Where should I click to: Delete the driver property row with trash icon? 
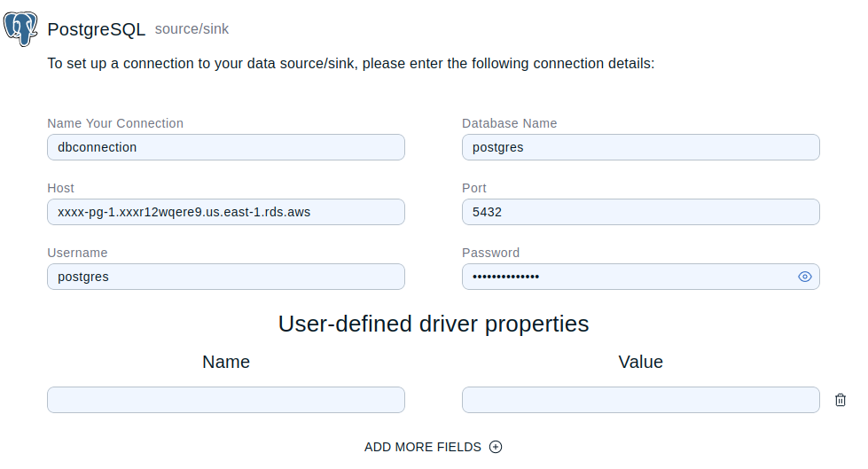pos(841,400)
